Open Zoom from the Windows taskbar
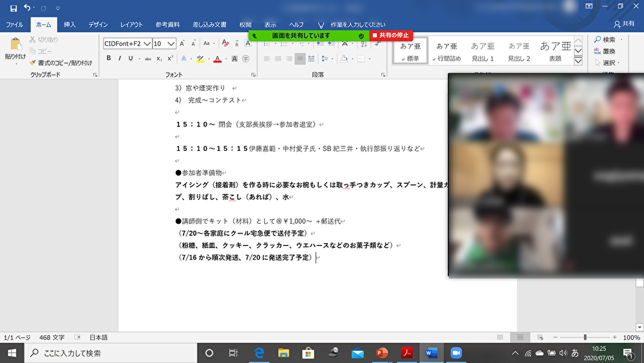This screenshot has width=644, height=363. coord(457,353)
